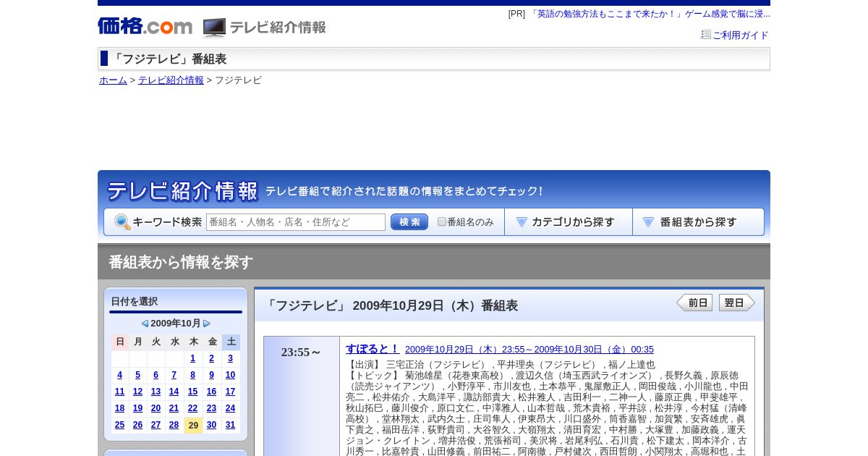Select October 13 in calendar
This screenshot has width=868, height=456.
156,392
